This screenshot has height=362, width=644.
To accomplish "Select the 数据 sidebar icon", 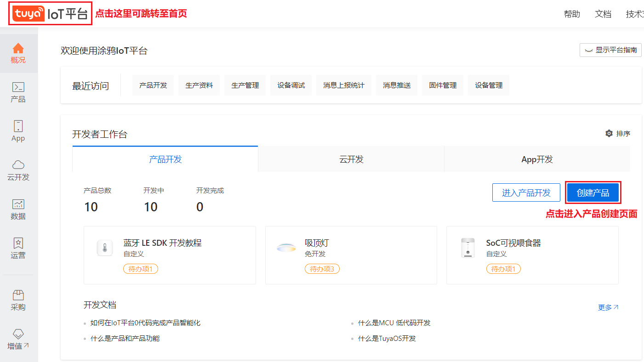I will tap(18, 209).
